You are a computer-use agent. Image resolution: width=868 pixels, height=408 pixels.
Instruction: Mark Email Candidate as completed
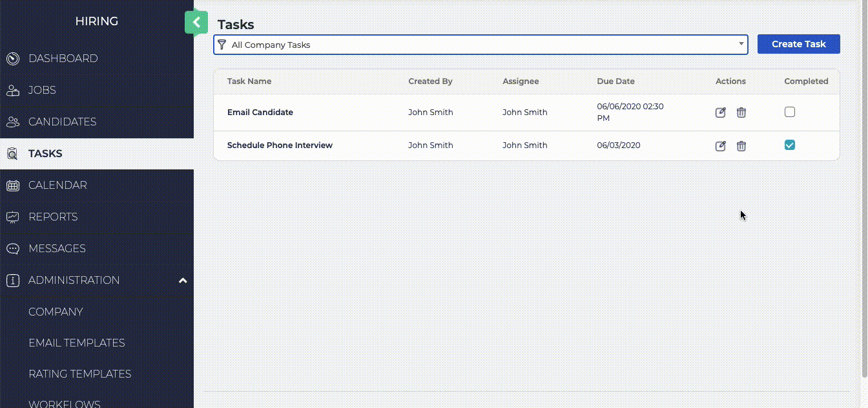pos(790,111)
